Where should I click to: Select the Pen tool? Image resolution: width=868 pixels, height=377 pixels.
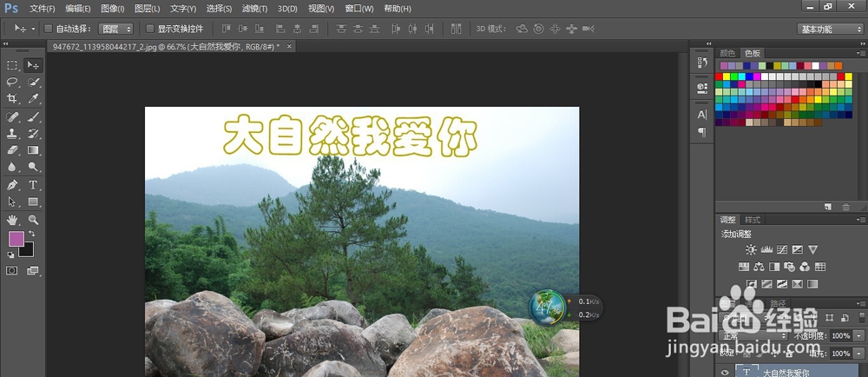click(x=12, y=185)
